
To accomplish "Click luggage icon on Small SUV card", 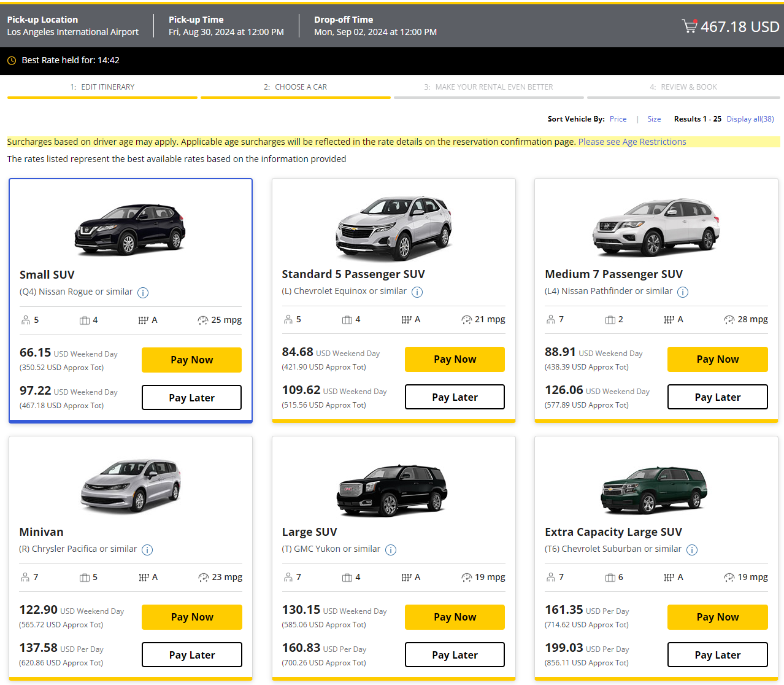I will tap(85, 320).
